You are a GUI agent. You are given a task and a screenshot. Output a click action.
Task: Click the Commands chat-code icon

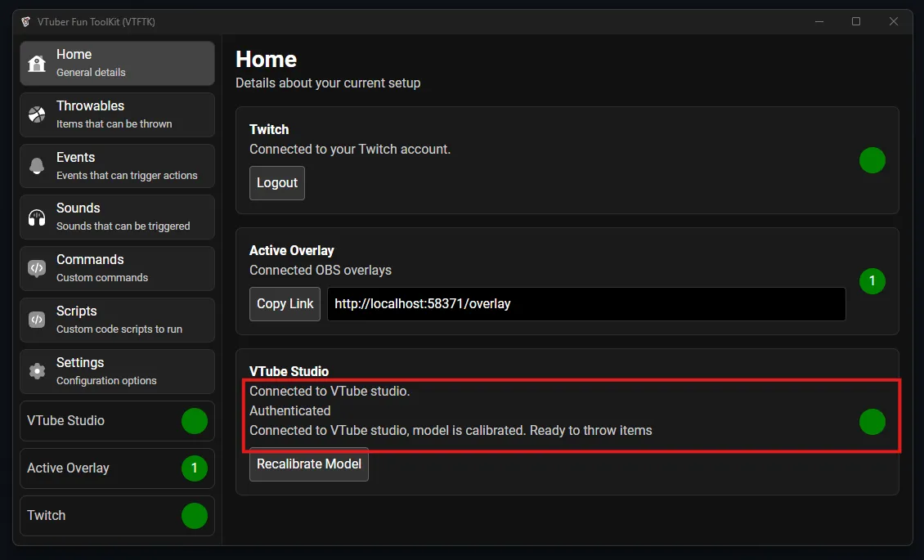(x=37, y=268)
